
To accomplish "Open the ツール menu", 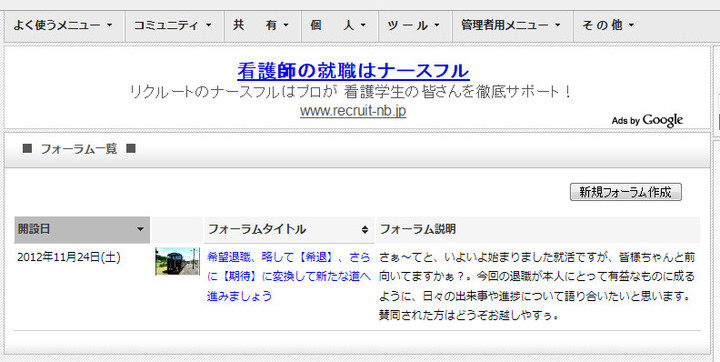I will pyautogui.click(x=415, y=25).
